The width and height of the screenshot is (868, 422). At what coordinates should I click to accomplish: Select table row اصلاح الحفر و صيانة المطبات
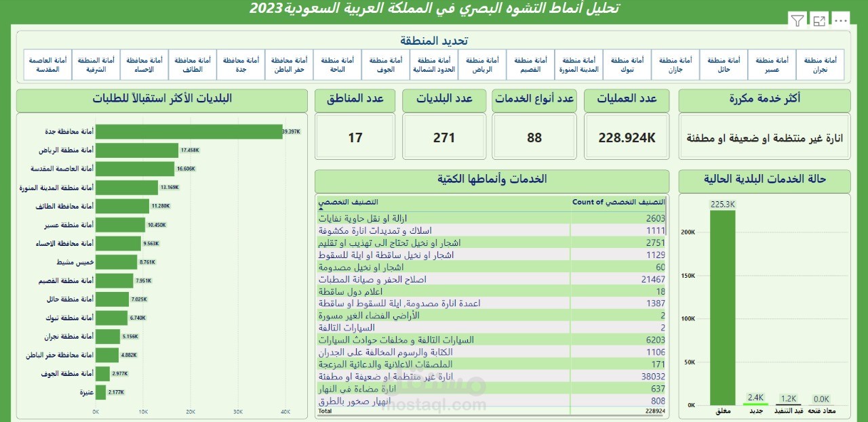[x=492, y=279]
